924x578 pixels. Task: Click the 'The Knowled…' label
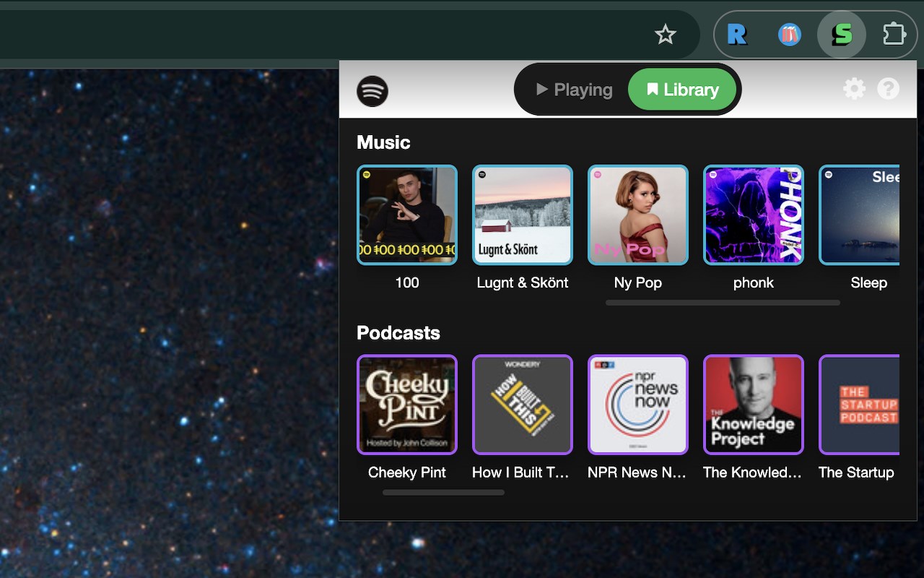(x=753, y=473)
